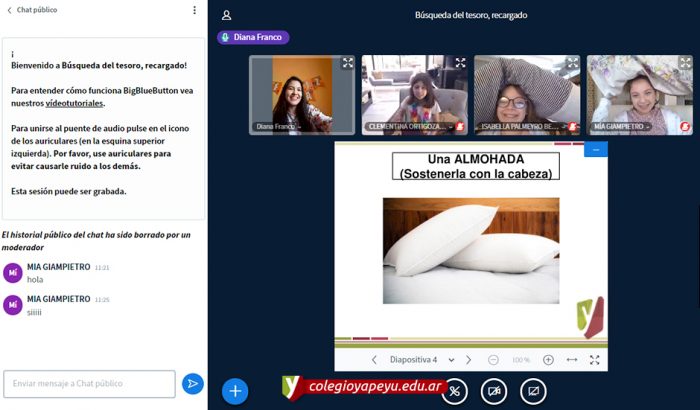Click the public chat message input field
The height and width of the screenshot is (410, 700).
89,383
